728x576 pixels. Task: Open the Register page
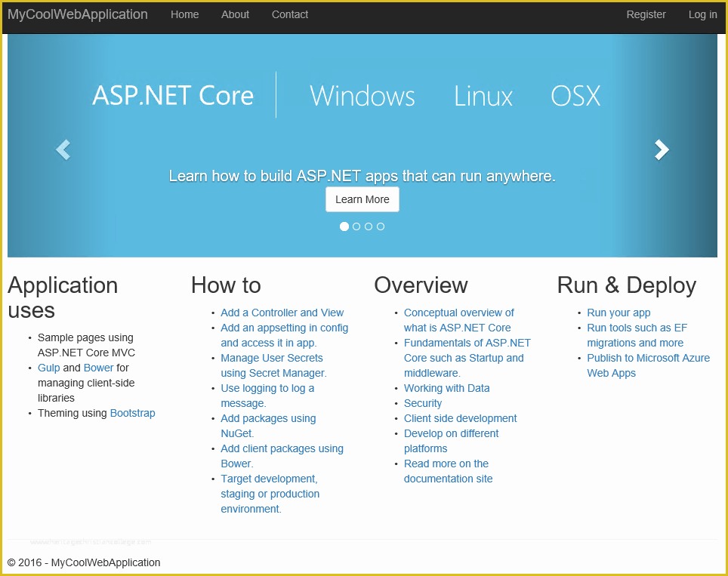pyautogui.click(x=646, y=15)
